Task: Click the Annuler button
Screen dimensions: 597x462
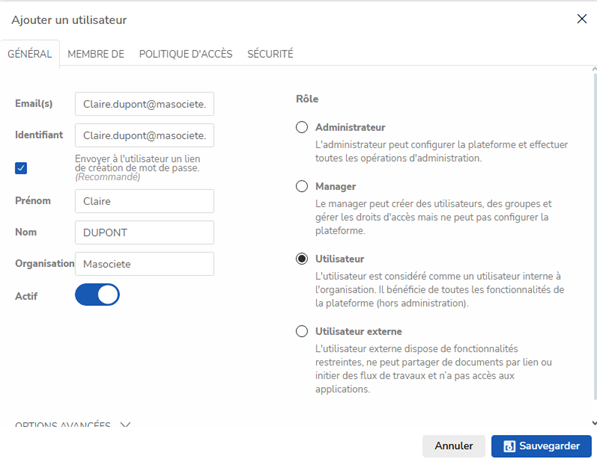Action: pos(454,446)
